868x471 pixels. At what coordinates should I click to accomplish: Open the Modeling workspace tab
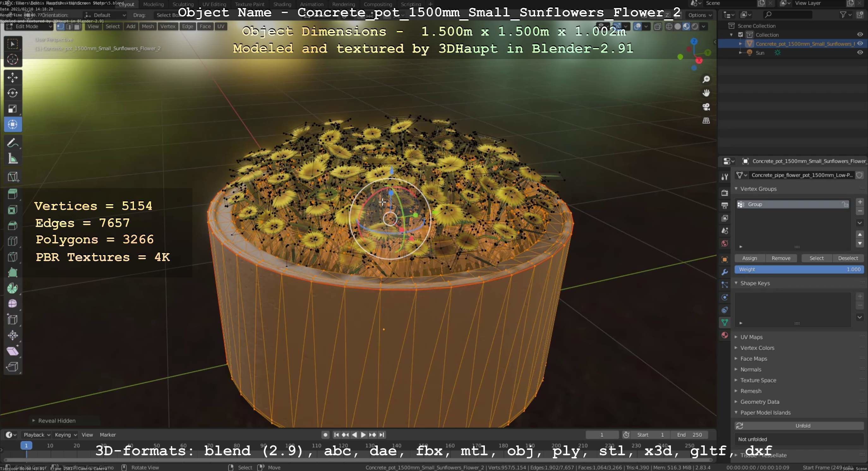[x=153, y=4]
